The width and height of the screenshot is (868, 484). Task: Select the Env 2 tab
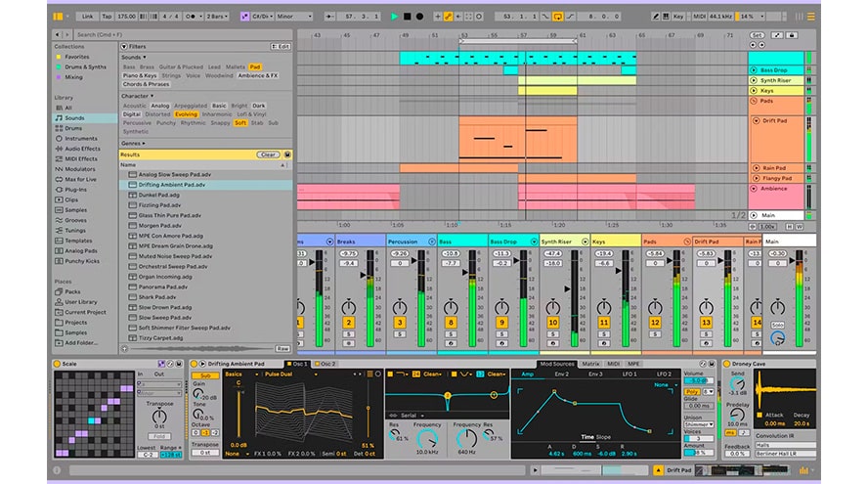click(x=561, y=374)
